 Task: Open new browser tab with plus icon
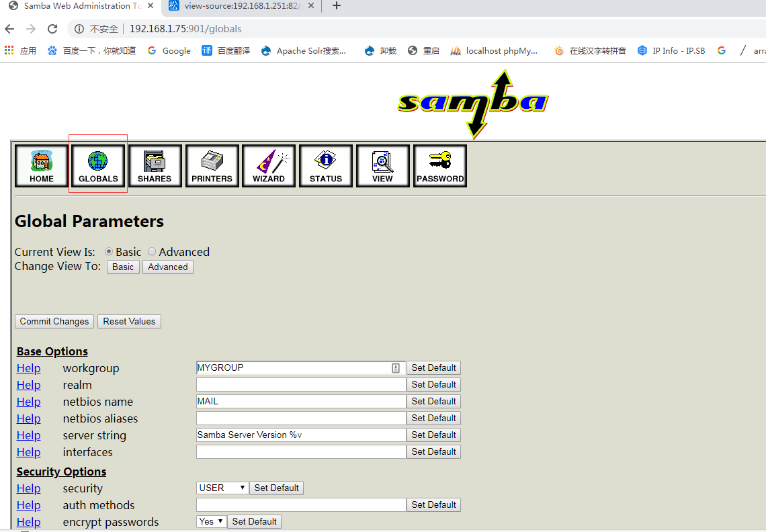point(336,6)
